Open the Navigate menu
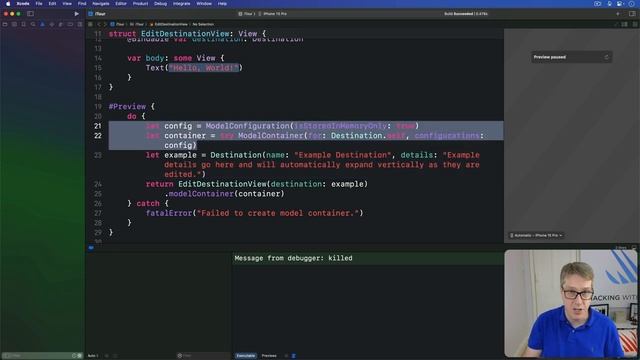This screenshot has width=640, height=360. click(x=101, y=4)
